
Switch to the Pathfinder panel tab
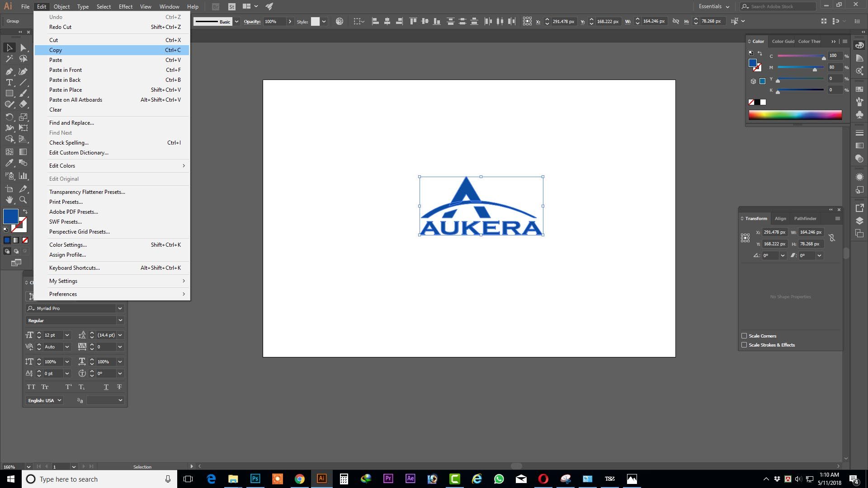[x=805, y=219]
